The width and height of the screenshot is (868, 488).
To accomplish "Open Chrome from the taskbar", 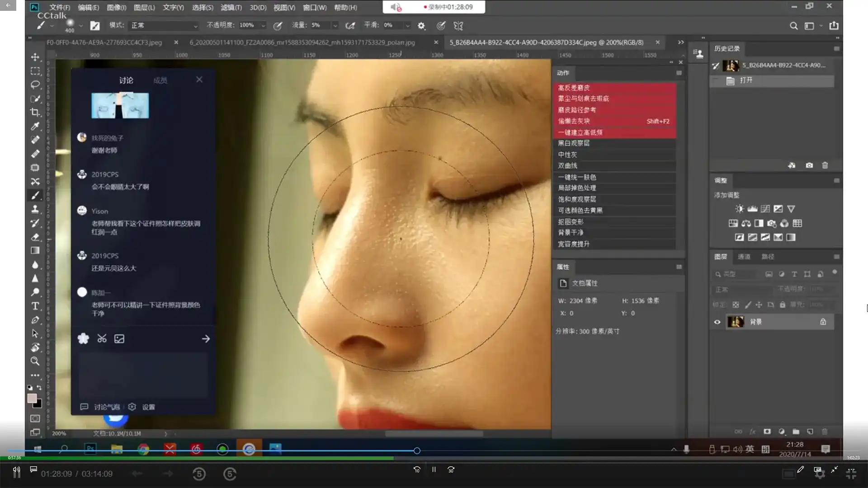I will coord(144,449).
